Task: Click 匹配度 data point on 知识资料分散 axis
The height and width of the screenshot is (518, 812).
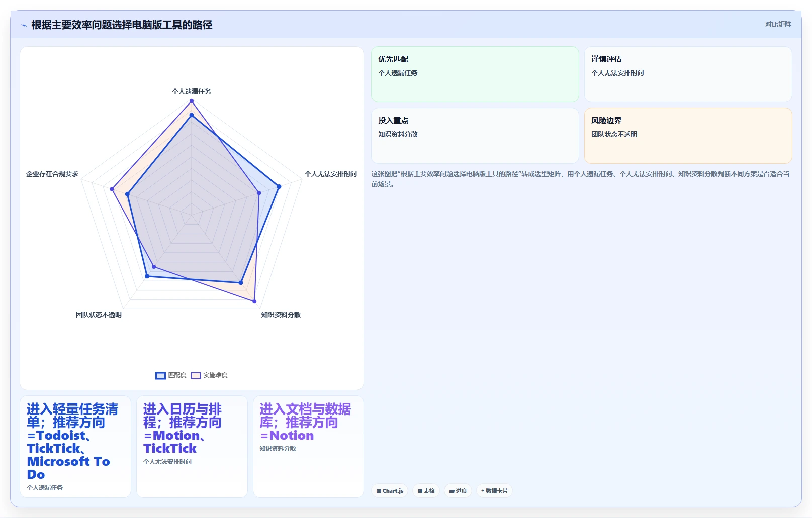Action: coord(241,283)
